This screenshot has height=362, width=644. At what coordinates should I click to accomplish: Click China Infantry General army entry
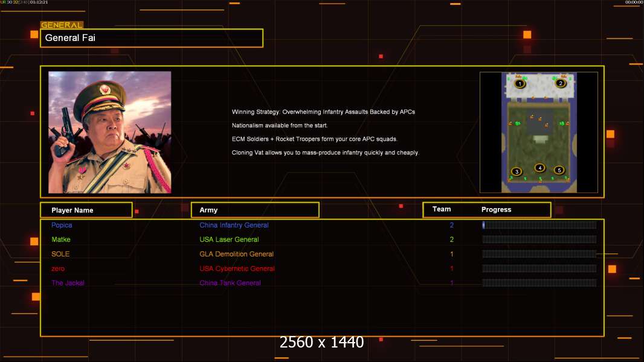point(234,225)
